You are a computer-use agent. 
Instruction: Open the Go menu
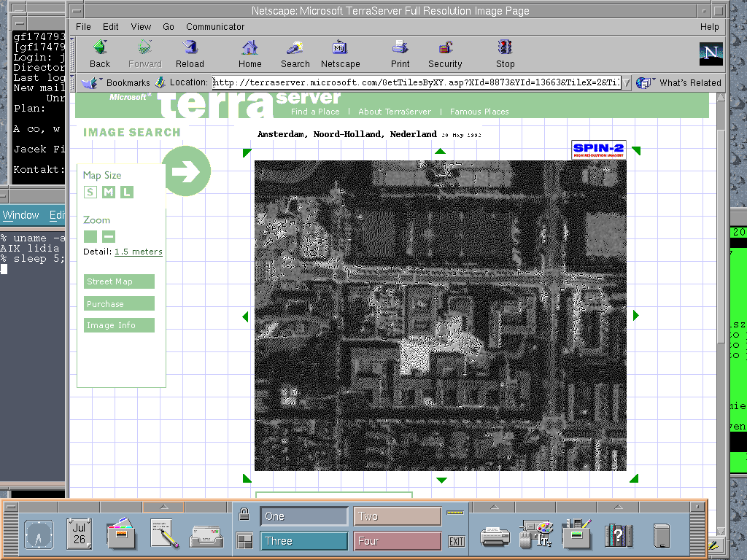pyautogui.click(x=169, y=27)
